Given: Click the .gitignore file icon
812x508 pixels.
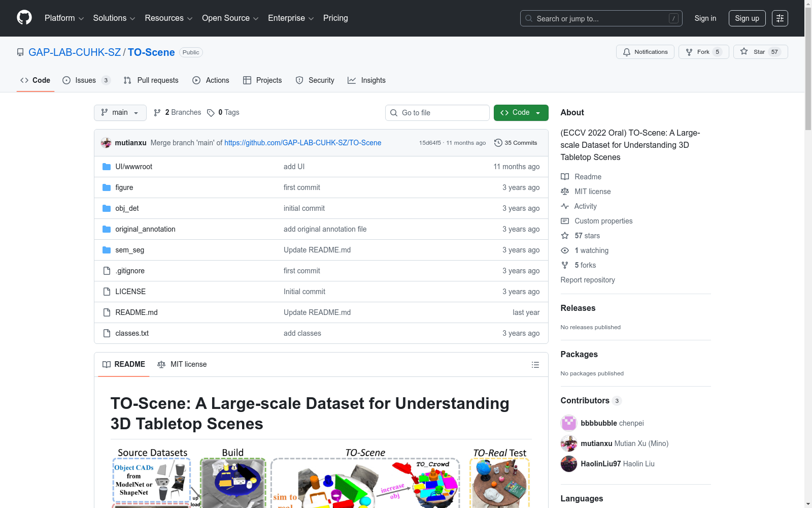Looking at the screenshot, I should coord(107,271).
